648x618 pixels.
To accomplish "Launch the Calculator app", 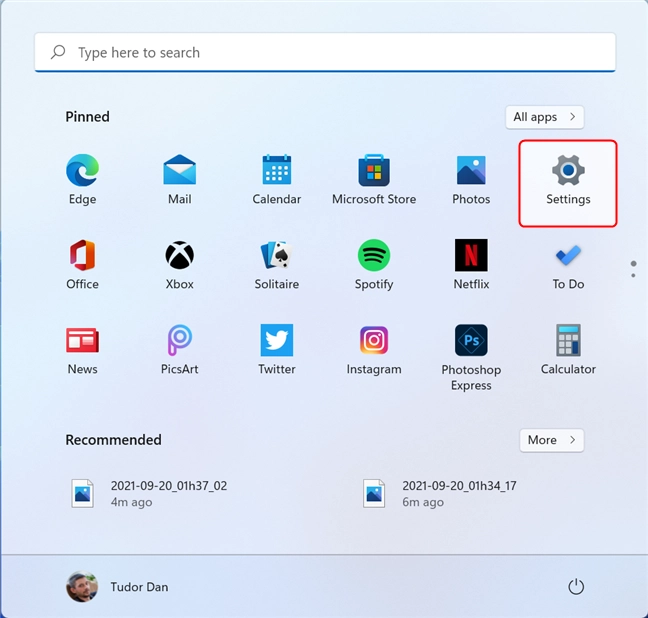I will coord(568,350).
